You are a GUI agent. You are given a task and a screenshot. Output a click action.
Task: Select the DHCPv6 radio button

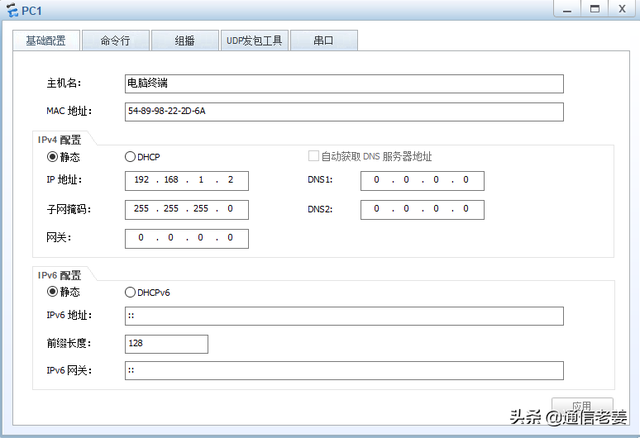130,292
